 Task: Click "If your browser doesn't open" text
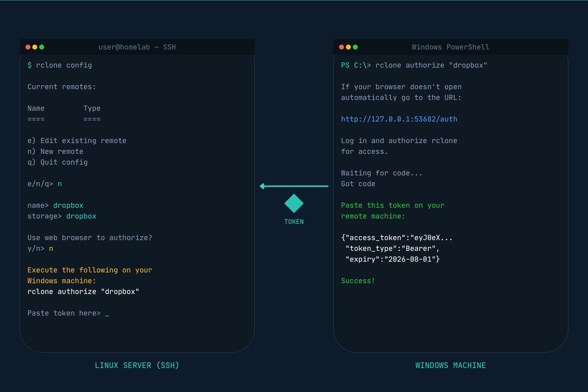[x=401, y=87]
